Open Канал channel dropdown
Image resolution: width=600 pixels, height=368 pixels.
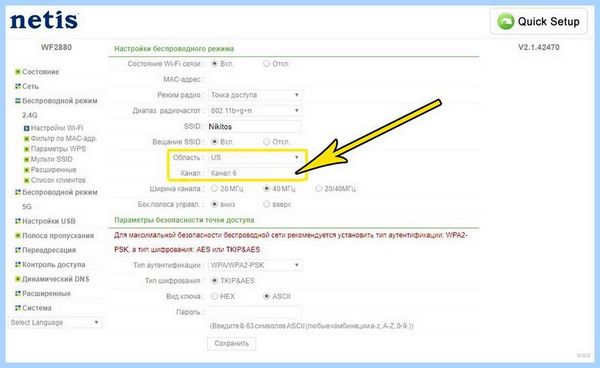coord(255,173)
